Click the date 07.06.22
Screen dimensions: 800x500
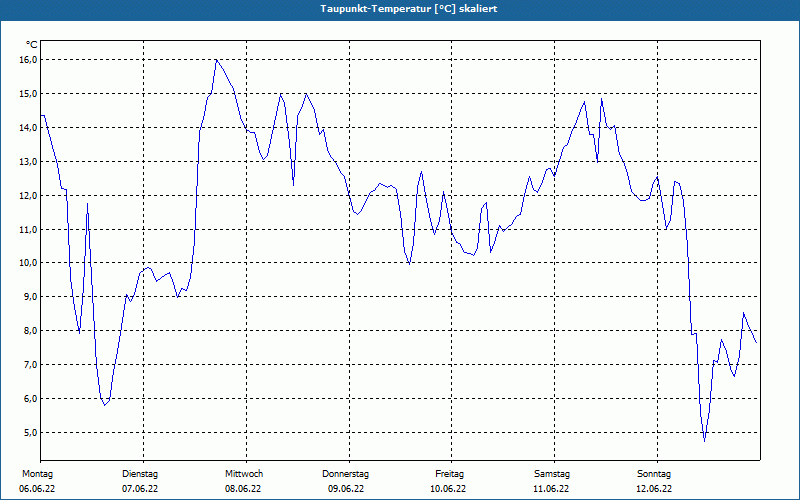140,489
